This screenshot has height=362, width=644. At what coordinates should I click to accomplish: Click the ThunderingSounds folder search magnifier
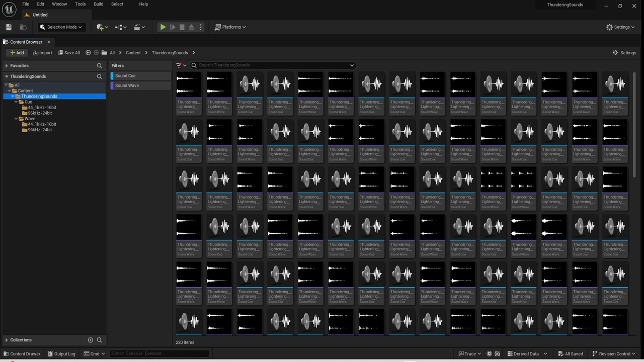tap(100, 76)
